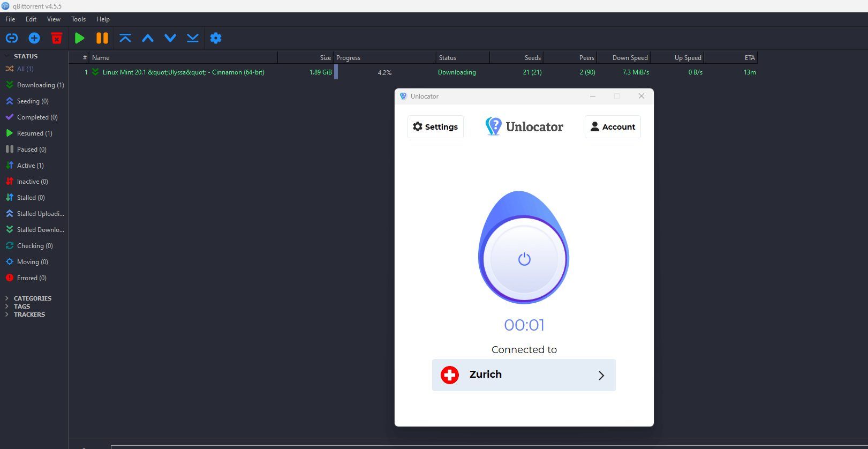Open the View menu
The height and width of the screenshot is (449, 868).
(54, 19)
